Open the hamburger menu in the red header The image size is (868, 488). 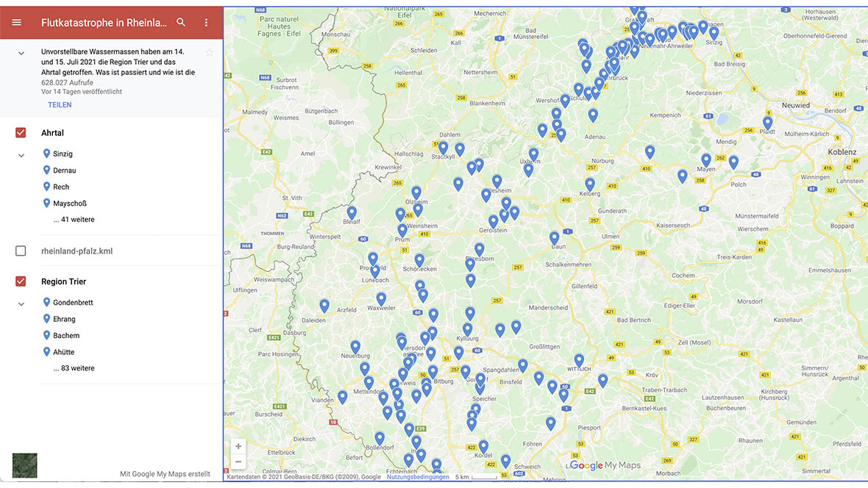click(x=17, y=22)
